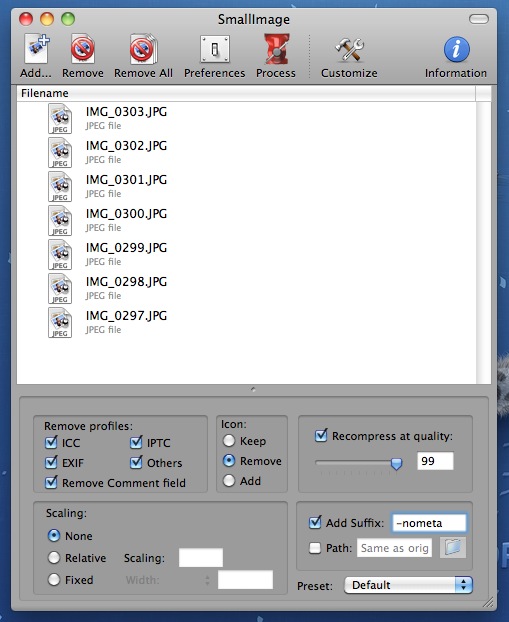Open the Customize toolbar tool
The image size is (509, 622).
(x=349, y=50)
